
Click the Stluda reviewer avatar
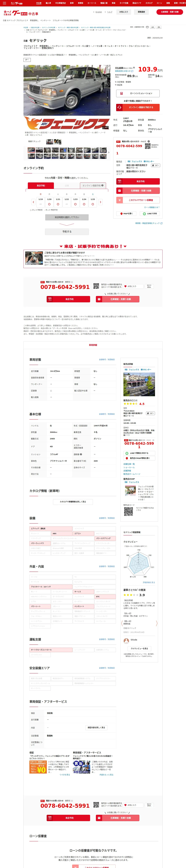(126, 641)
